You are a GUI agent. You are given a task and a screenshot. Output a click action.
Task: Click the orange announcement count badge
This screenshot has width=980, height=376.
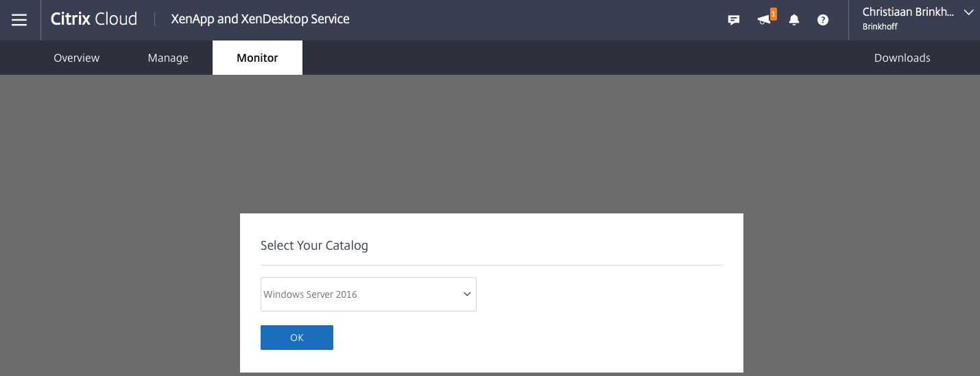coord(774,14)
